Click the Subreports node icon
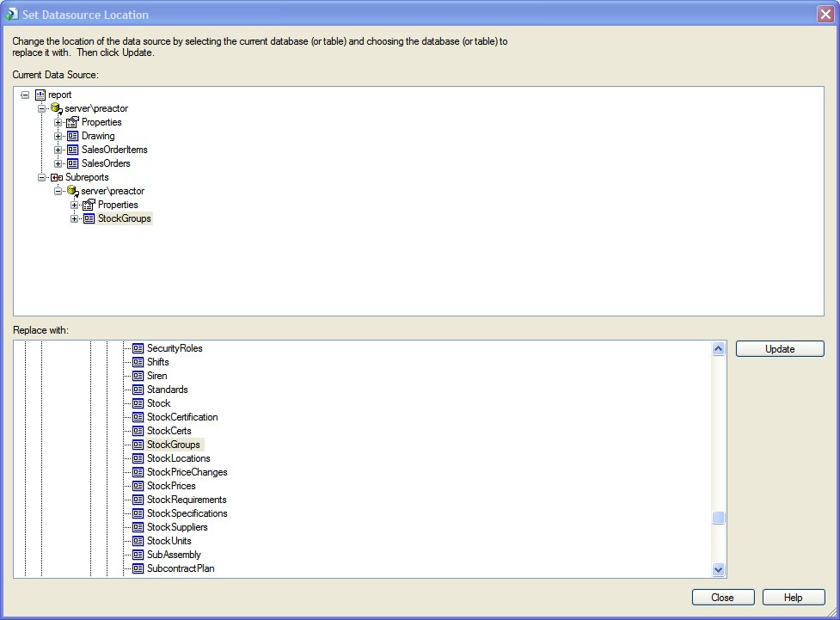The width and height of the screenshot is (840, 620). click(x=57, y=177)
